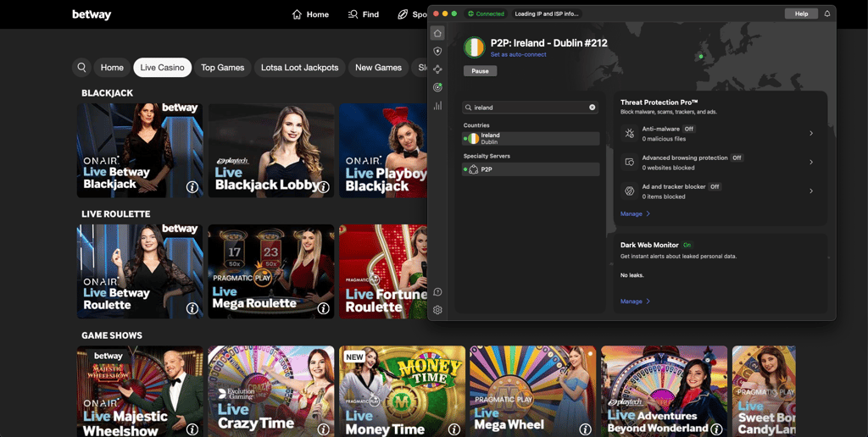Toggle the Dark Web Monitor On badge

click(x=687, y=245)
